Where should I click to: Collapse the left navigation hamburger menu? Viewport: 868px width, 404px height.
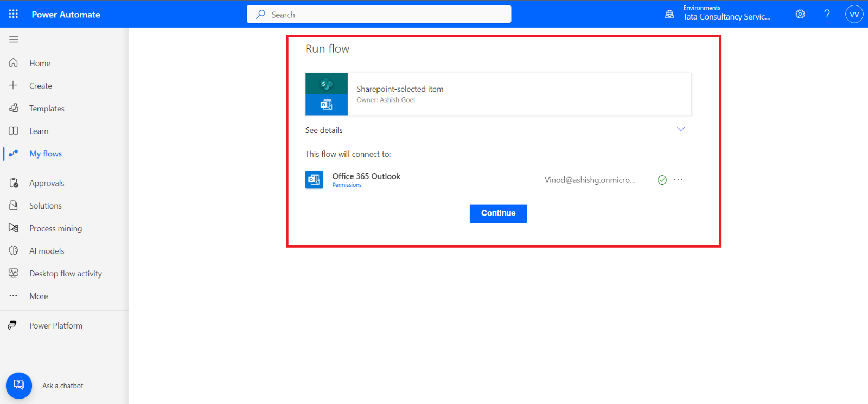point(14,39)
